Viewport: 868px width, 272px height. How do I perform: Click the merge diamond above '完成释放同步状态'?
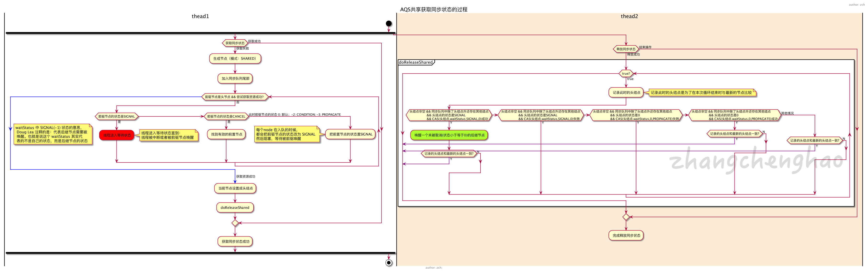click(x=626, y=217)
